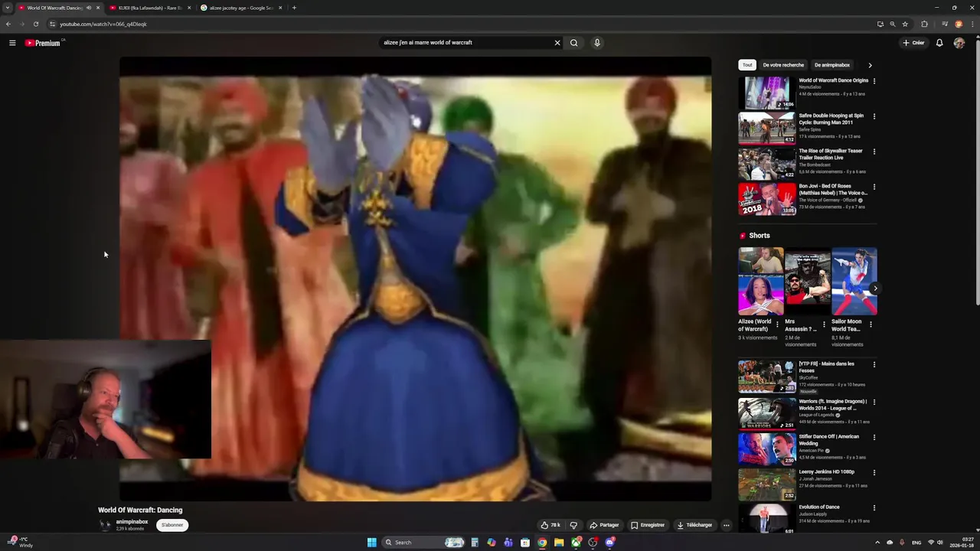
Task: Open the YouTube hamburger guide menu
Action: (x=12, y=43)
